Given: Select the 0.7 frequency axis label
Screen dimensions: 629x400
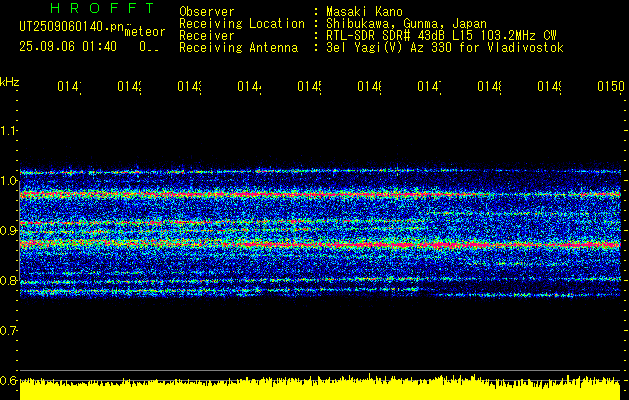Looking at the screenshot, I should (8, 331).
